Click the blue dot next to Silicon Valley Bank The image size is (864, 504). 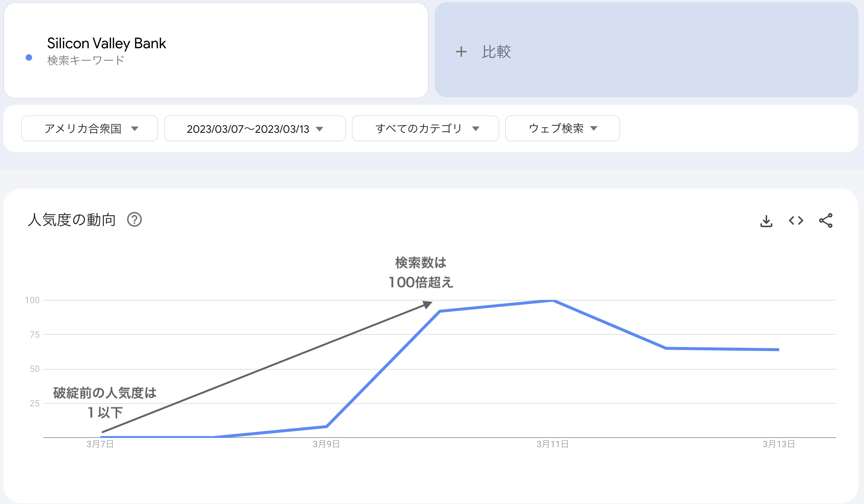pos(29,58)
